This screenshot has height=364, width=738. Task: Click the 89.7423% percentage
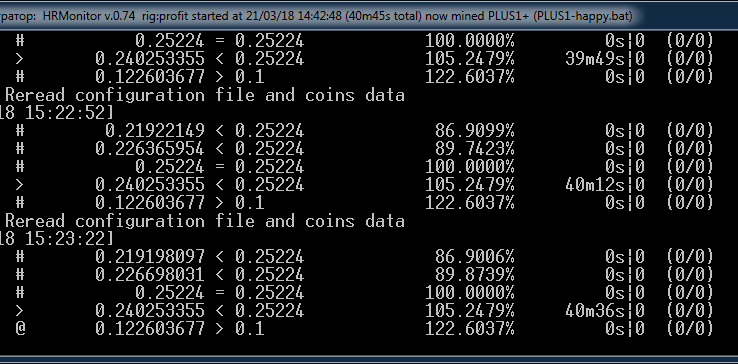pyautogui.click(x=474, y=149)
